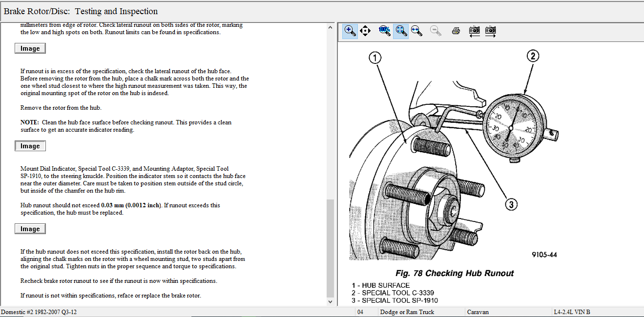Select the Zoom In magnifier tool
644x317 pixels.
click(x=350, y=31)
